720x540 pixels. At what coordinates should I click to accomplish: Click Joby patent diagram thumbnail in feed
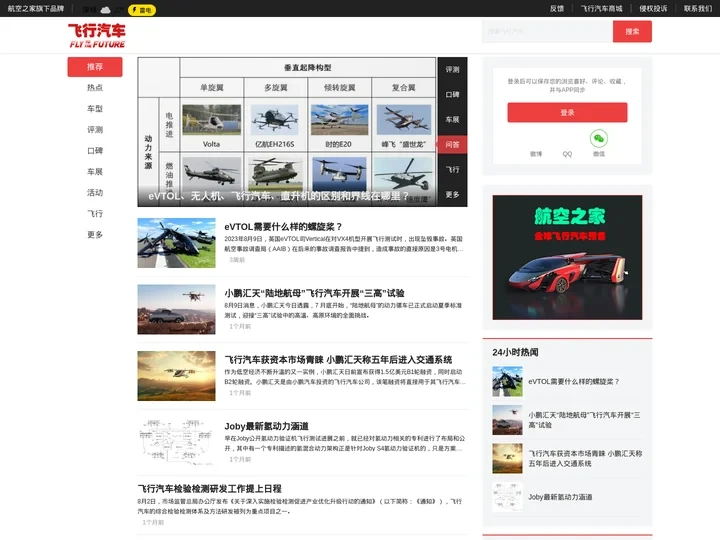tap(176, 442)
